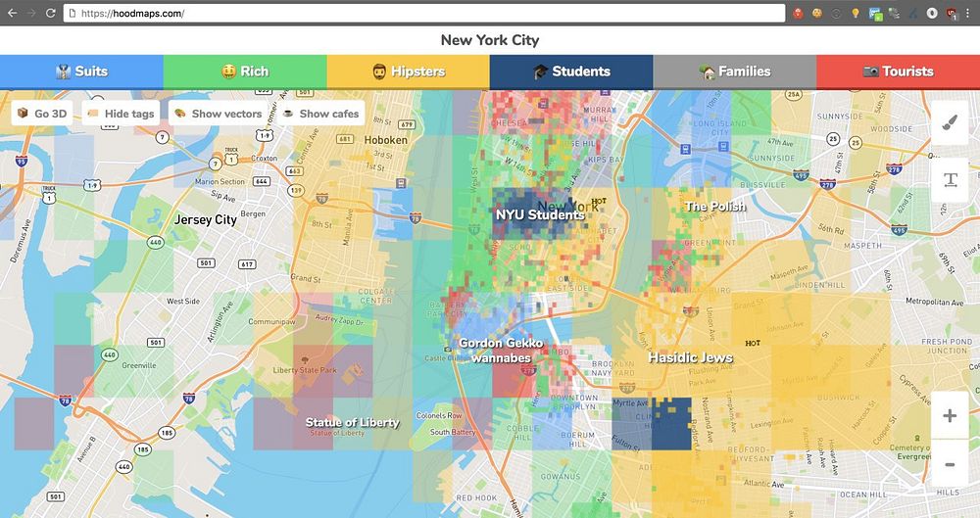The image size is (980, 518).
Task: Click the Interstate 278 shield in Brooklyn Heights
Action: [528, 370]
